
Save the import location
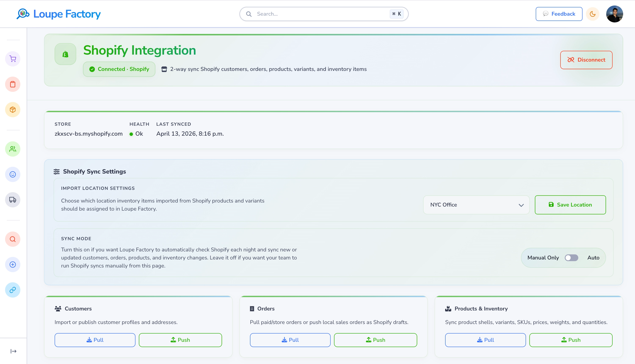tap(570, 205)
